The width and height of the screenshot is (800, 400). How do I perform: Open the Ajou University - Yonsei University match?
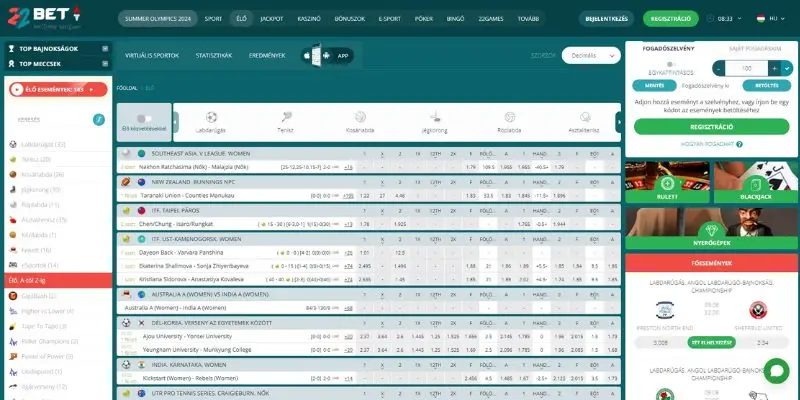[187, 336]
